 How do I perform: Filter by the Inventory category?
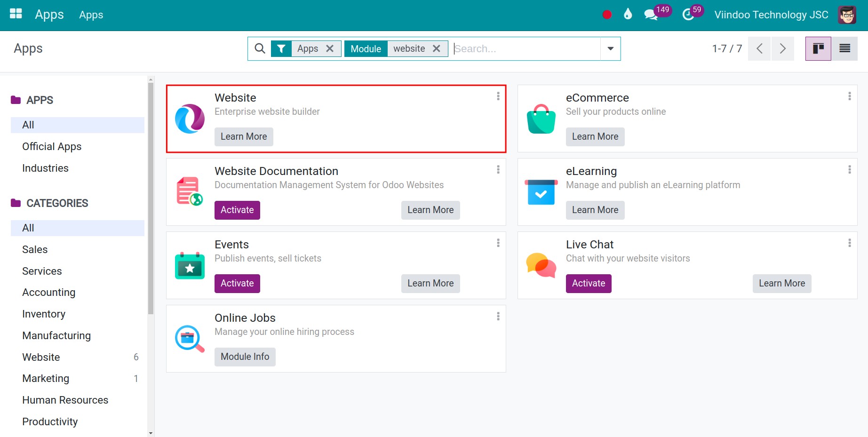78,314
